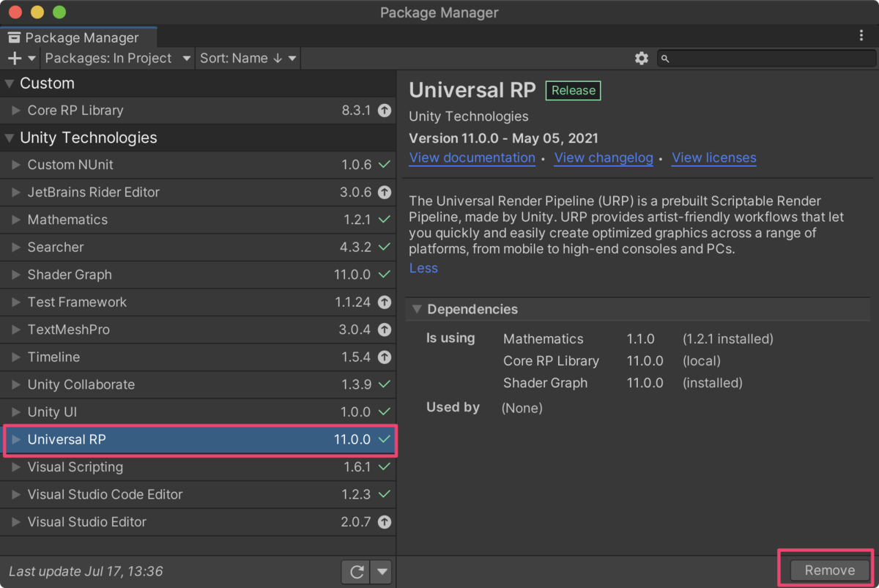
Task: Expand versions arrow for Timeline
Action: (x=16, y=357)
